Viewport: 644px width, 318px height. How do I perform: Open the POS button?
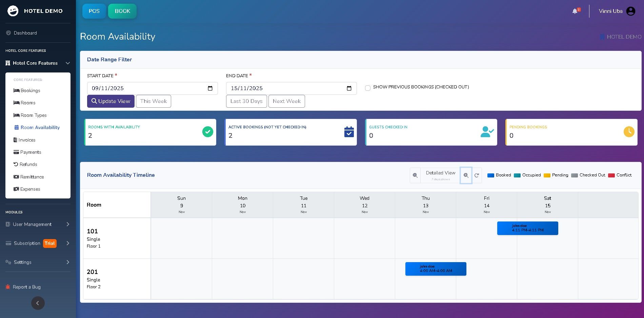[94, 11]
